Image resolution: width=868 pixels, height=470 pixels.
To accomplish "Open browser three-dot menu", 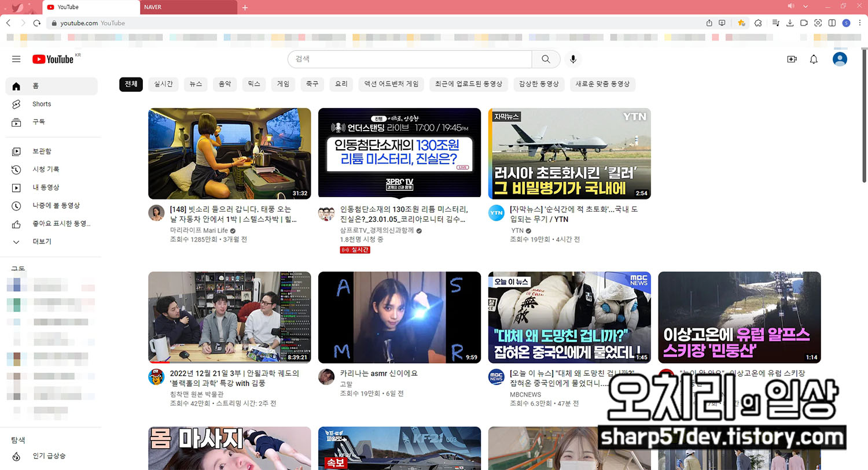I will tap(860, 23).
